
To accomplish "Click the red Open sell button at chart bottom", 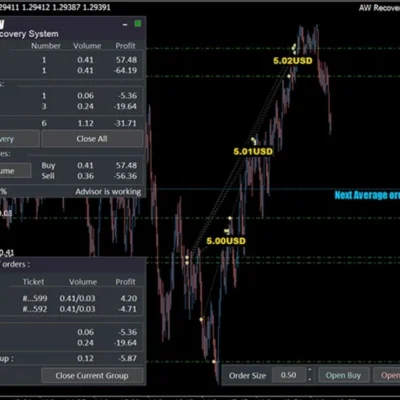I will point(387,375).
